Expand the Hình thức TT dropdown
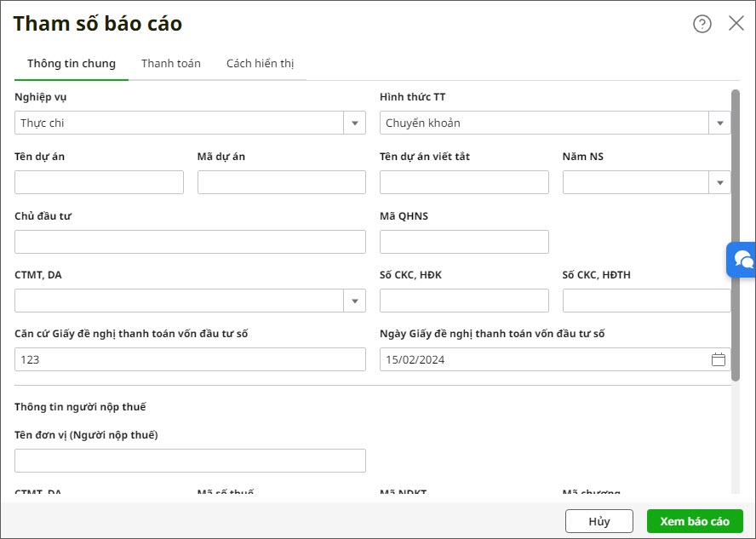 click(720, 123)
